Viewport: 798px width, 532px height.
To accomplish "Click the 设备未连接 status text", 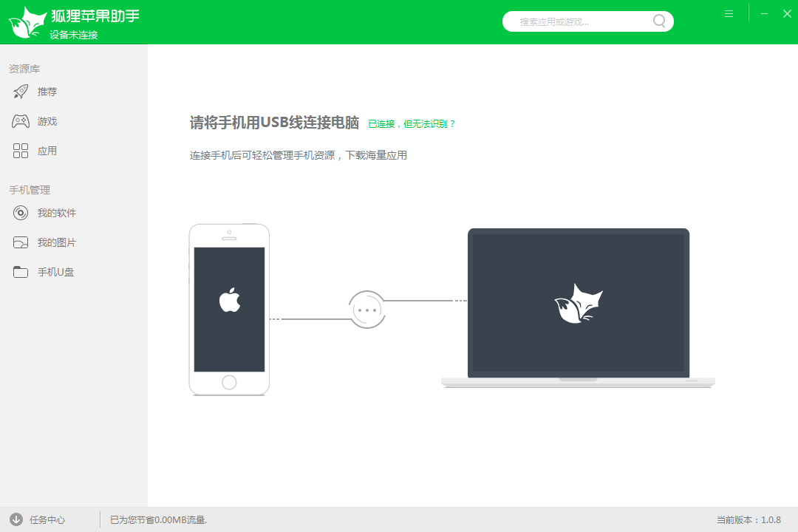I will (74, 35).
